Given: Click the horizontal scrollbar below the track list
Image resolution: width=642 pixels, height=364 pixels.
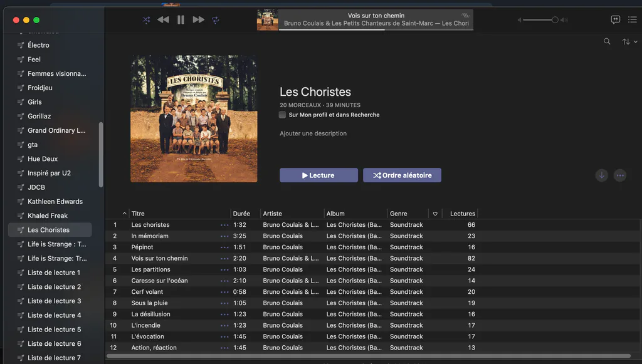Looking at the screenshot, I should click(369, 356).
